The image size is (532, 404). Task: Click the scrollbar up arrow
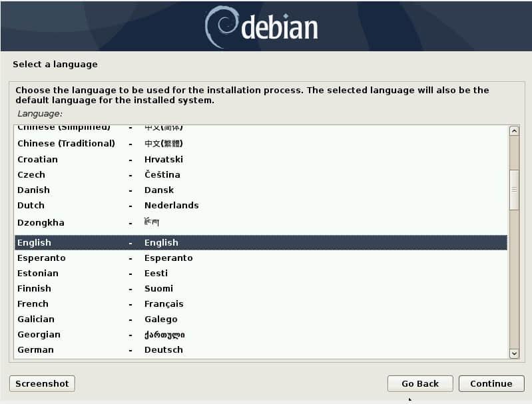coord(513,131)
